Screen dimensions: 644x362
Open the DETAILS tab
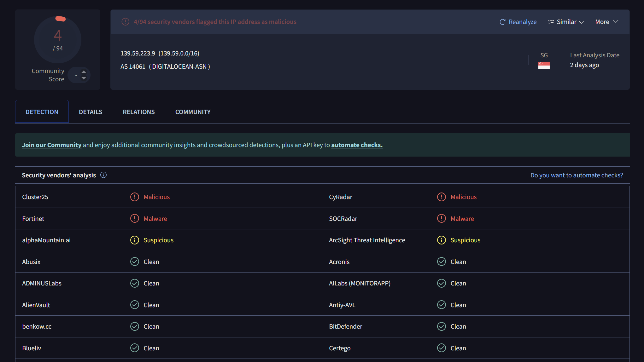(x=91, y=112)
